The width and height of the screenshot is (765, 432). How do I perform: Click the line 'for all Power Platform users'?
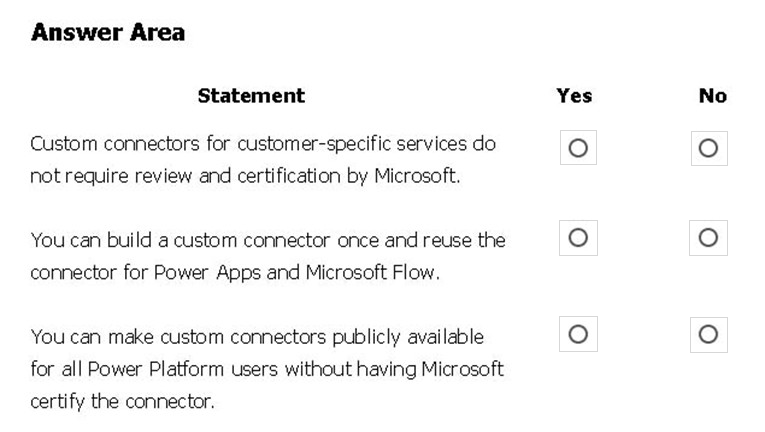point(267,370)
